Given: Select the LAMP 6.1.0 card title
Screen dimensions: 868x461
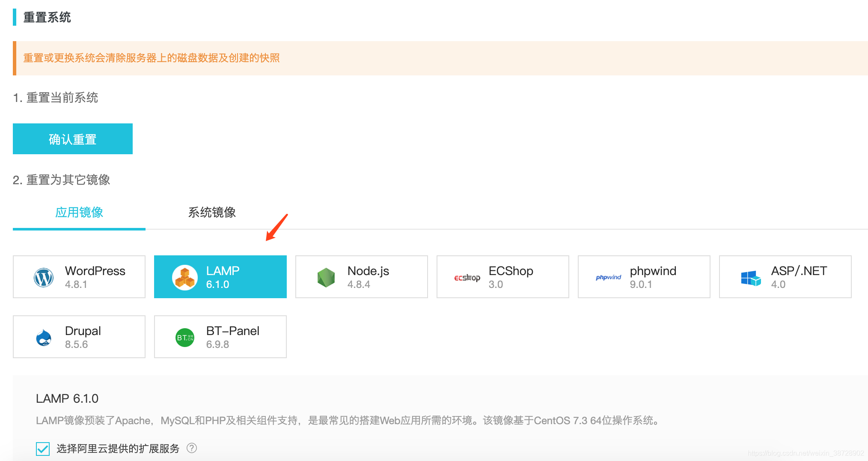Looking at the screenshot, I should coord(223,271).
